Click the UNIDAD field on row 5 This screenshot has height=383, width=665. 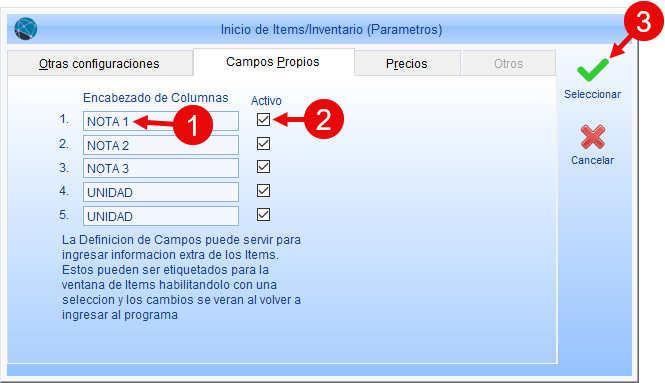coord(161,216)
